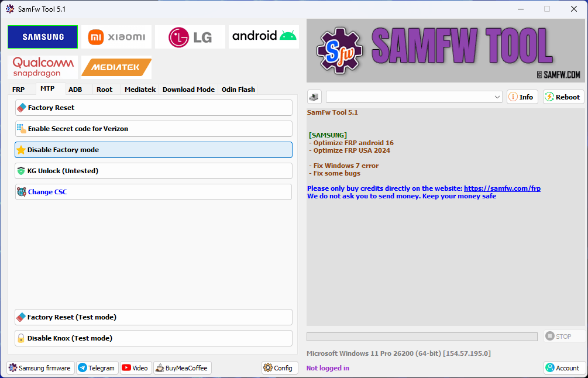Image resolution: width=588 pixels, height=378 pixels.
Task: Select the Samsung brand icon
Action: pos(42,36)
